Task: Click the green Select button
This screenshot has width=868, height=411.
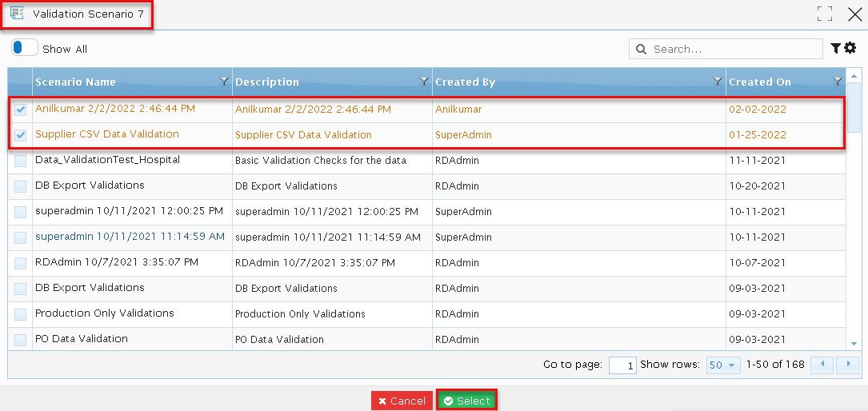Action: click(x=466, y=401)
